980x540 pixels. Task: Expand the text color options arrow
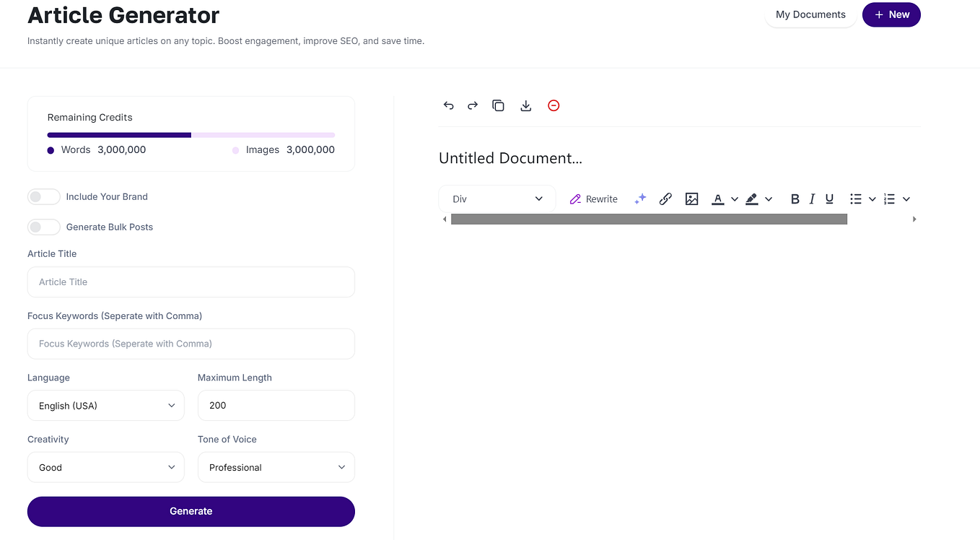(x=735, y=199)
